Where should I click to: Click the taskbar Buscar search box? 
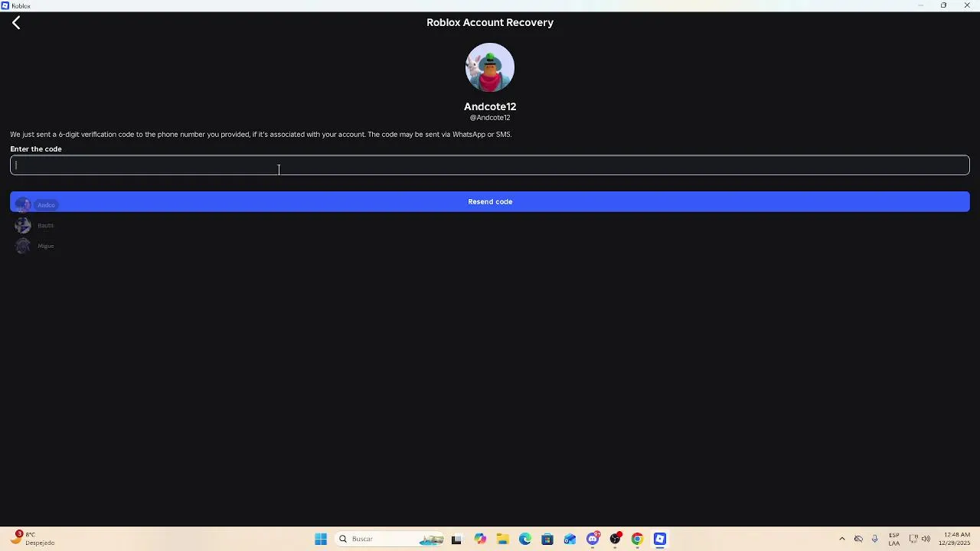pyautogui.click(x=390, y=539)
